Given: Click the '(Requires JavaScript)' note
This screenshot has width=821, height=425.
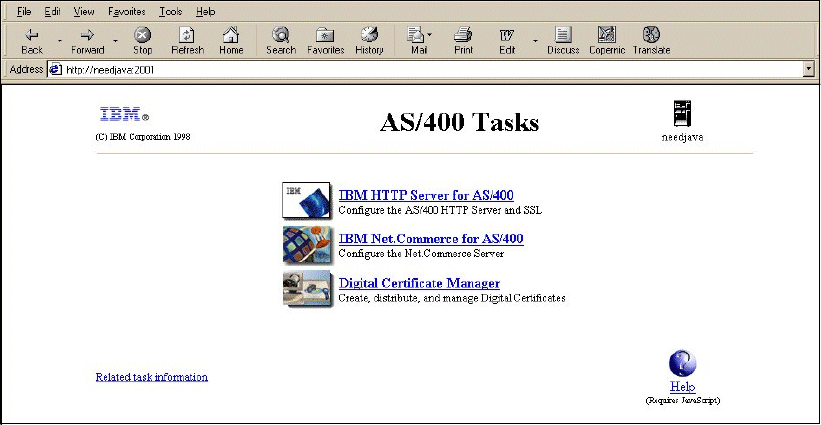Looking at the screenshot, I should tap(683, 400).
